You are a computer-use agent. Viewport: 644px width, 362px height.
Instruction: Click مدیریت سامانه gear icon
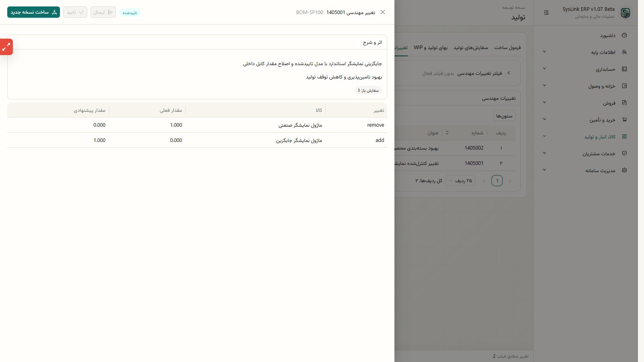624,171
